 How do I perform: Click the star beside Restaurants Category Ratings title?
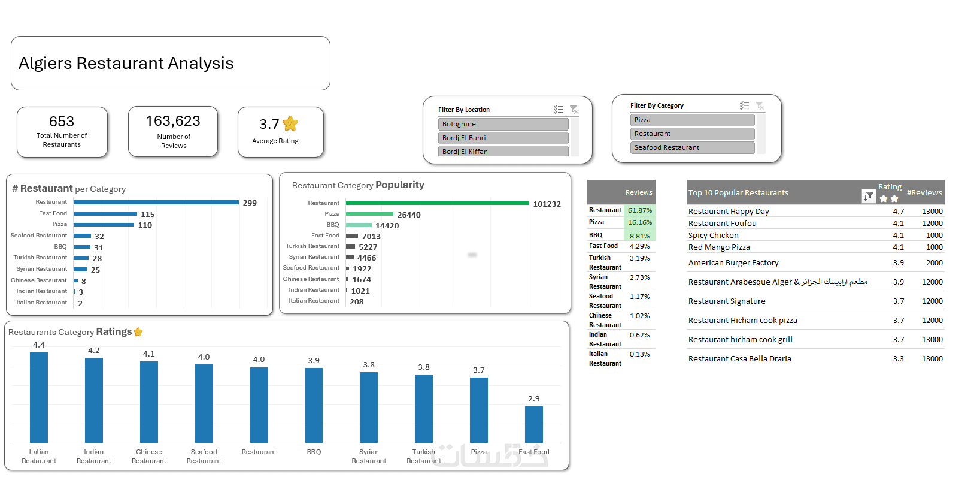tap(138, 331)
